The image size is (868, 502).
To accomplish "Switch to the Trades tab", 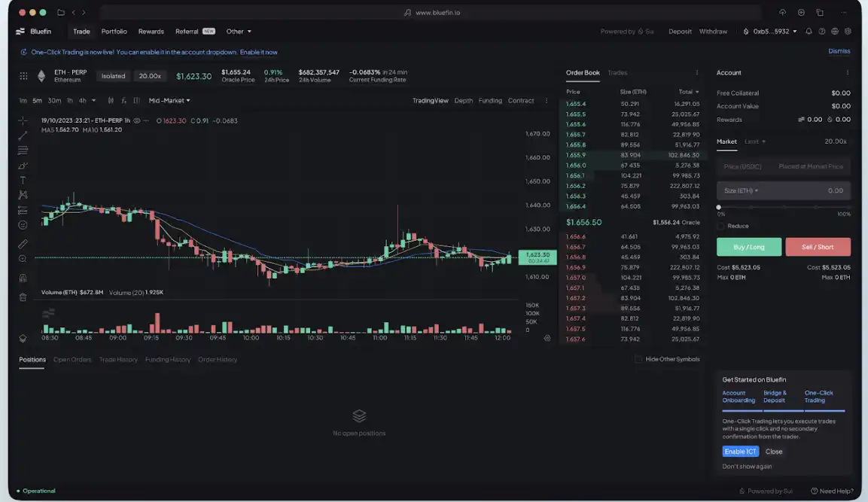I will [x=617, y=72].
